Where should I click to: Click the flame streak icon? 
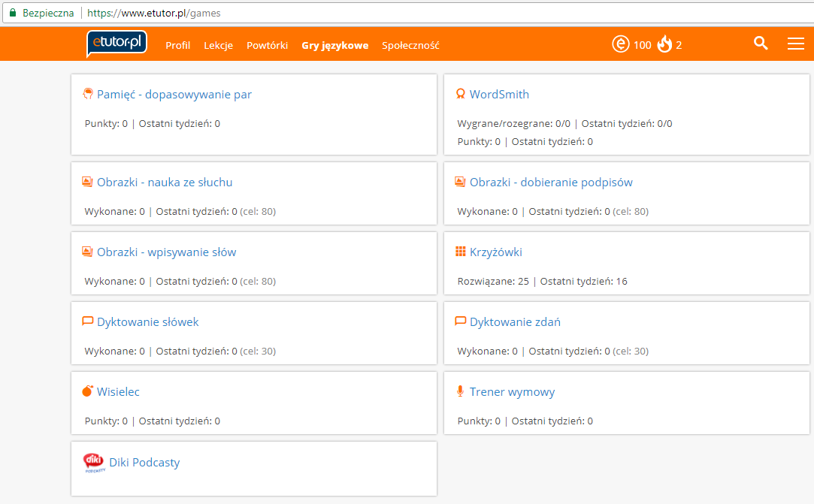[x=664, y=45]
